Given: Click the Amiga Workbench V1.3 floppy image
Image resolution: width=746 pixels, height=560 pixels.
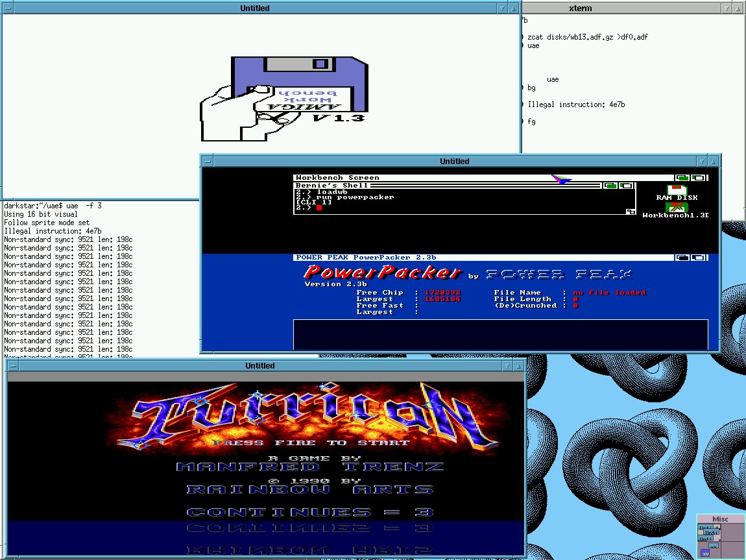Looking at the screenshot, I should coord(285,97).
